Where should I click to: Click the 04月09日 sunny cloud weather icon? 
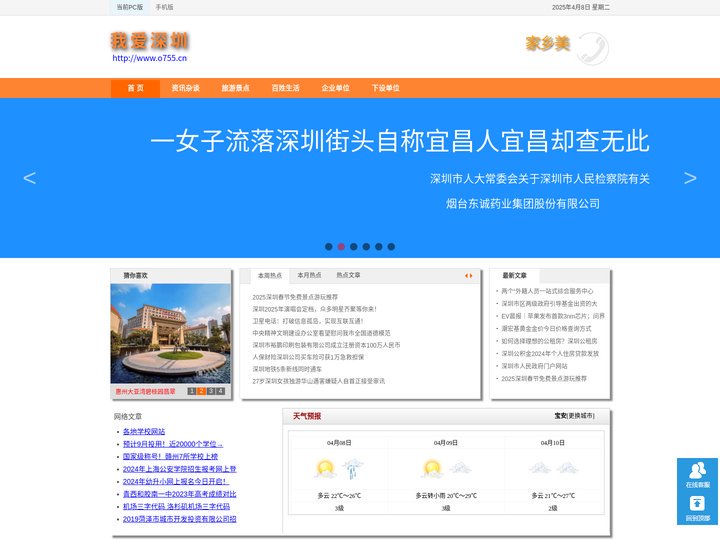[432, 469]
